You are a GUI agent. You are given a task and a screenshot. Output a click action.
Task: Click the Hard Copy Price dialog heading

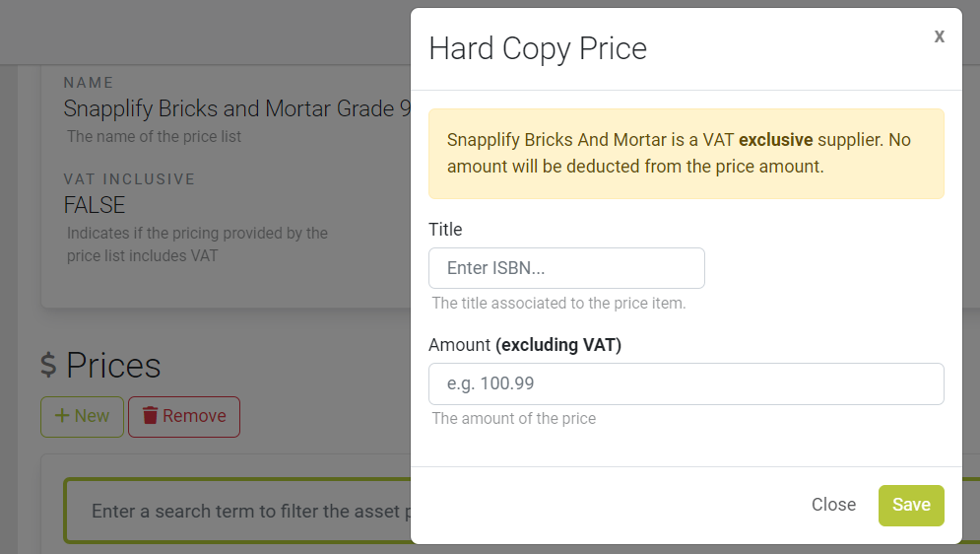[x=538, y=48]
